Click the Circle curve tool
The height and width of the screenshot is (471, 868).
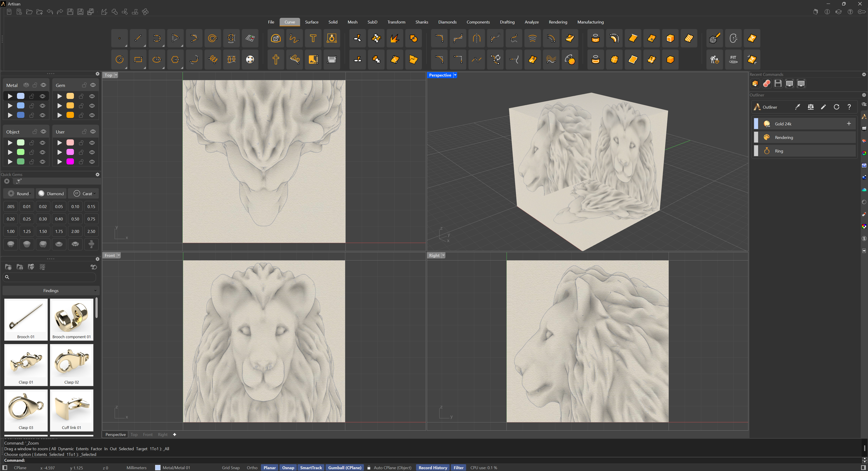click(119, 60)
